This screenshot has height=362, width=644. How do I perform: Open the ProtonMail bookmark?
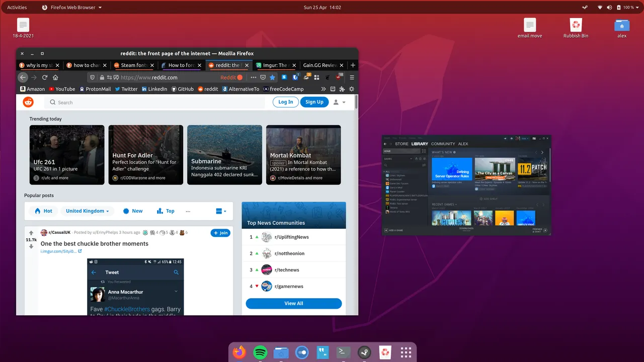(95, 89)
